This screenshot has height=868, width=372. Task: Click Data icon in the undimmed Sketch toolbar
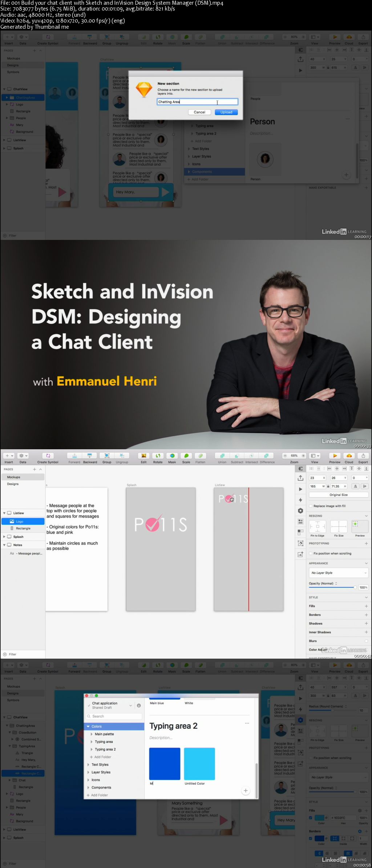click(23, 455)
